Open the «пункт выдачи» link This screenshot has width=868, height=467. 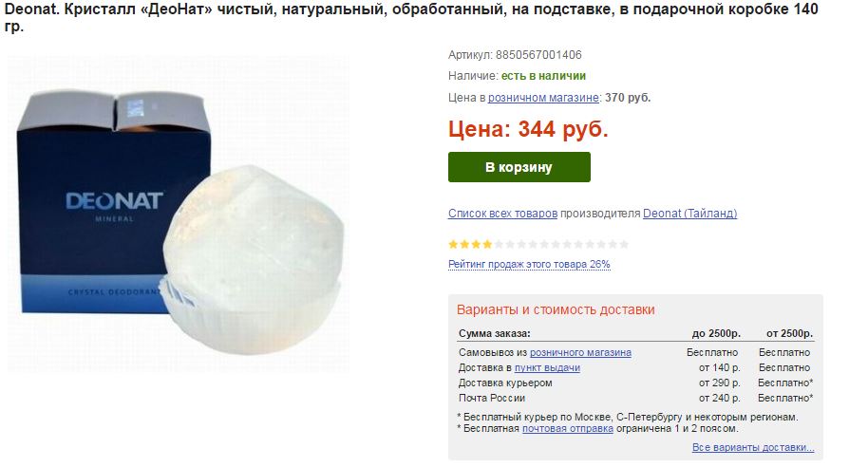point(547,368)
